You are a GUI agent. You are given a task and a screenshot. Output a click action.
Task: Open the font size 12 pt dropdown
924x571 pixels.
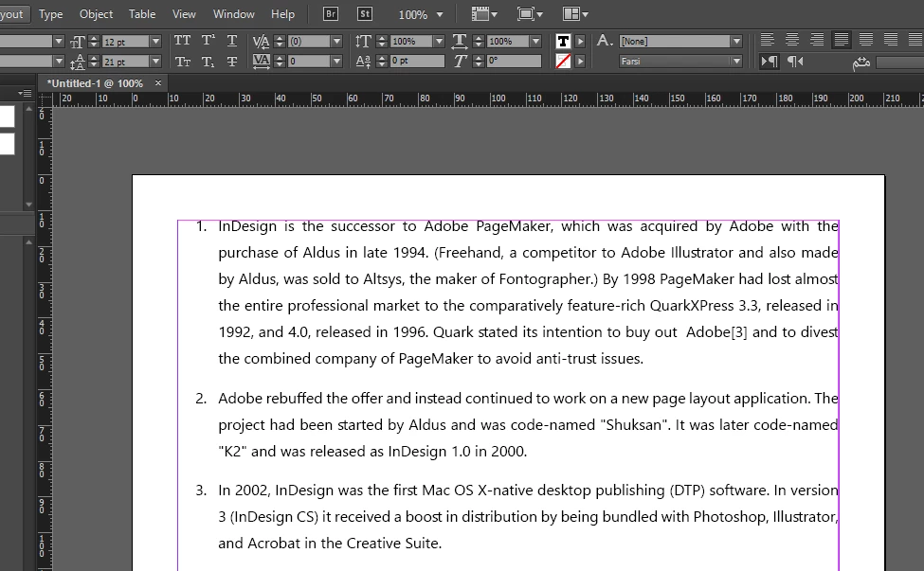(x=155, y=42)
